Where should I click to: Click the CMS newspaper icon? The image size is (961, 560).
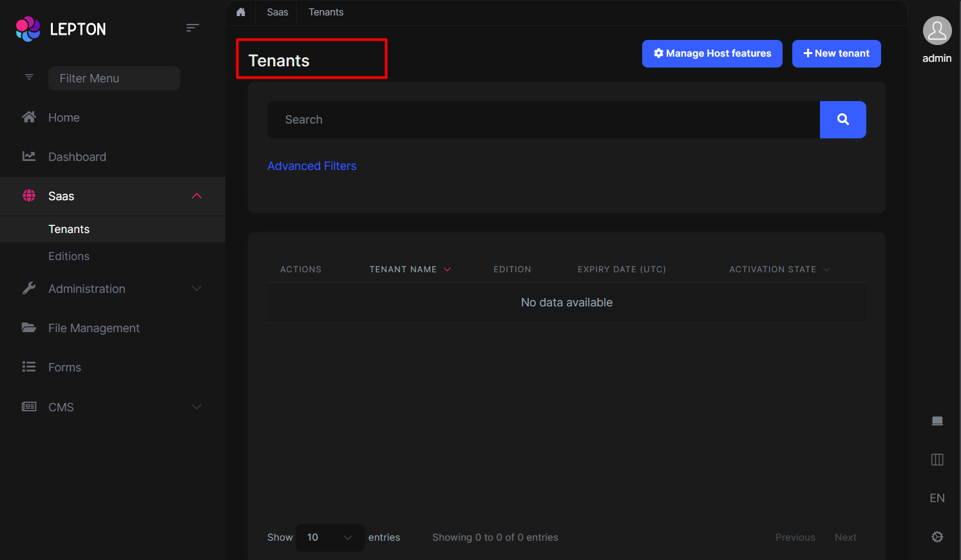pos(29,407)
